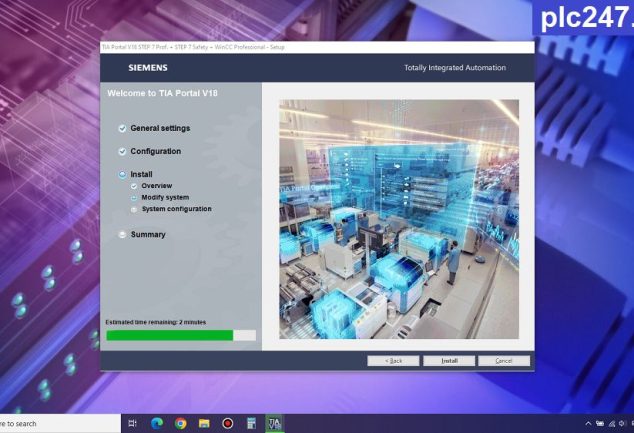Screen dimensions: 634x433
Task: Open Microsoft Edge from the taskbar
Action: click(x=157, y=423)
